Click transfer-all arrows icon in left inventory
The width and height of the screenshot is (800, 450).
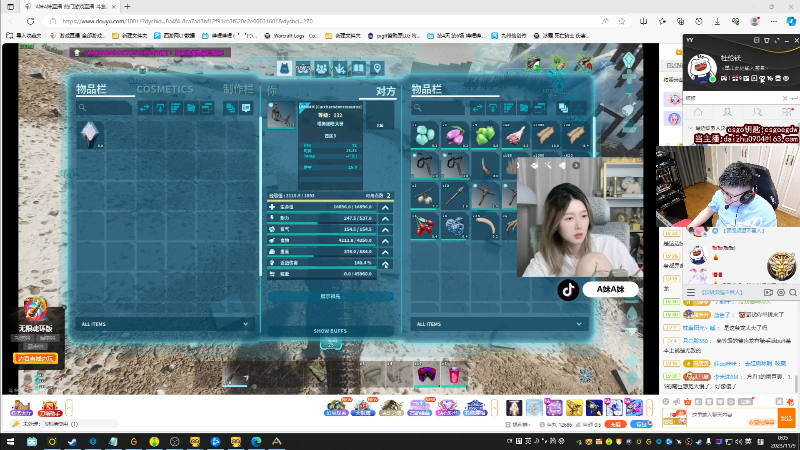click(145, 108)
